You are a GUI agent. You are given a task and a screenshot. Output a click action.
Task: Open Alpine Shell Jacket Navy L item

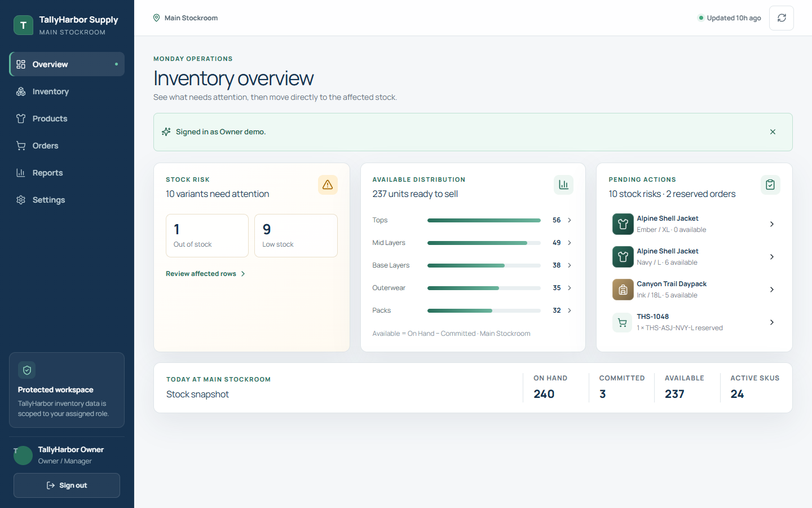[694, 257]
